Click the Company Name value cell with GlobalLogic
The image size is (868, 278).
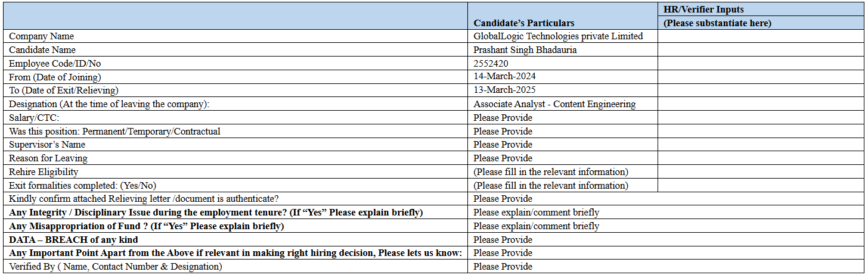(558, 36)
